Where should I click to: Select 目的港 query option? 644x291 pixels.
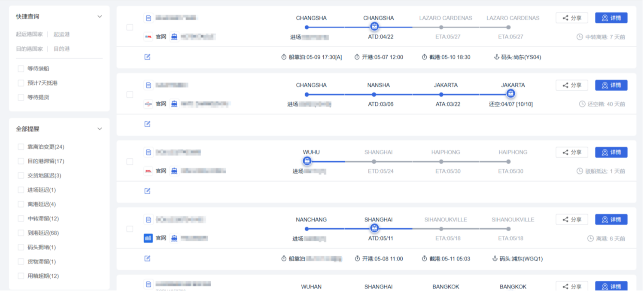click(x=61, y=49)
